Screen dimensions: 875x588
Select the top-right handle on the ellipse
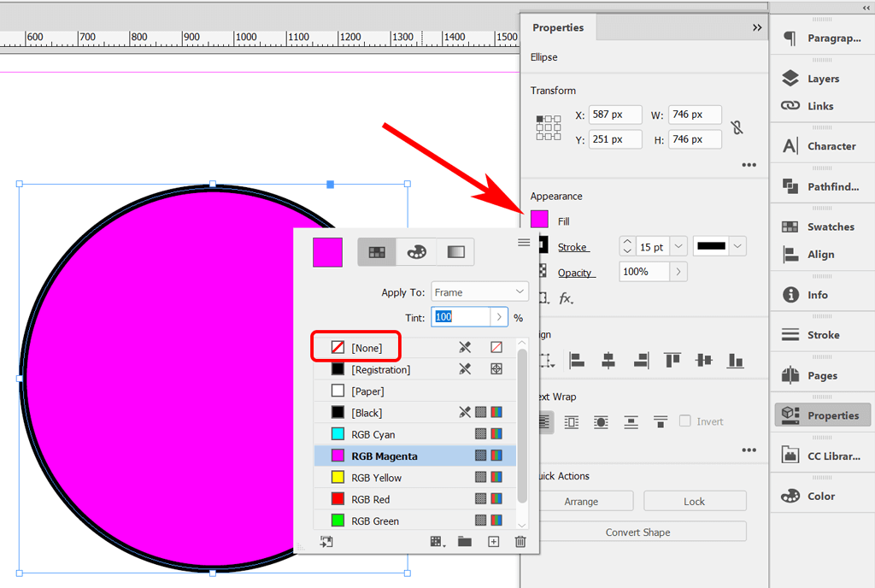pos(407,184)
